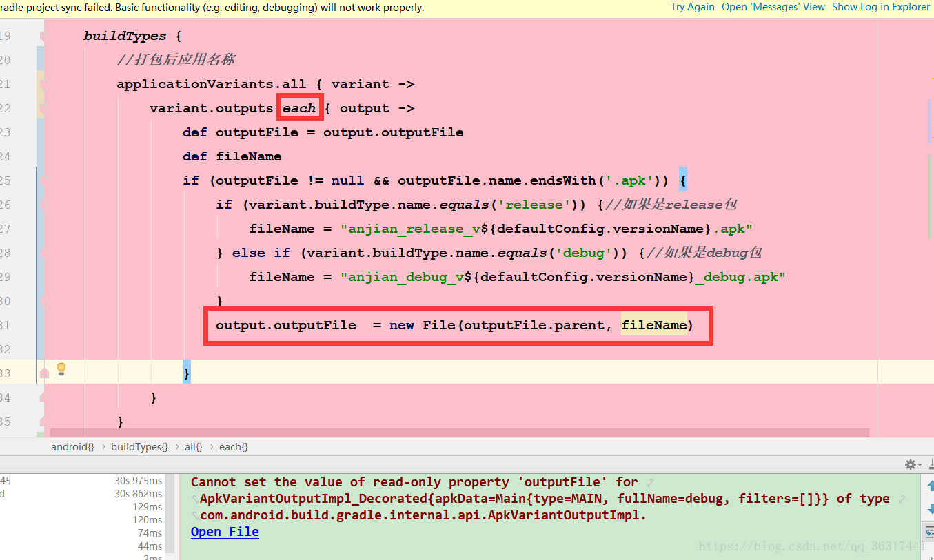Fold the variant.outputs each block
This screenshot has width=934, height=560.
click(x=45, y=108)
